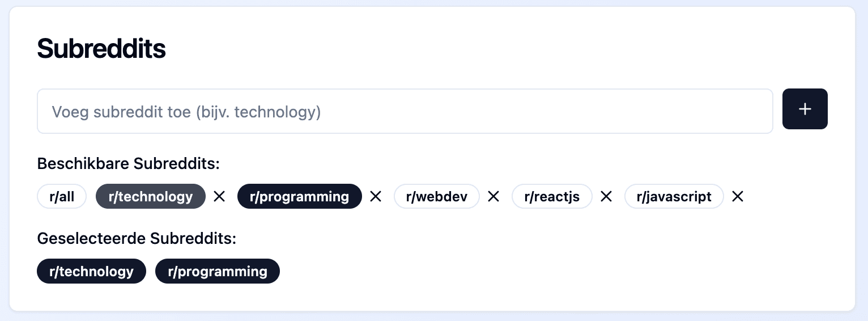Remove r/technology using its X icon

pyautogui.click(x=219, y=197)
